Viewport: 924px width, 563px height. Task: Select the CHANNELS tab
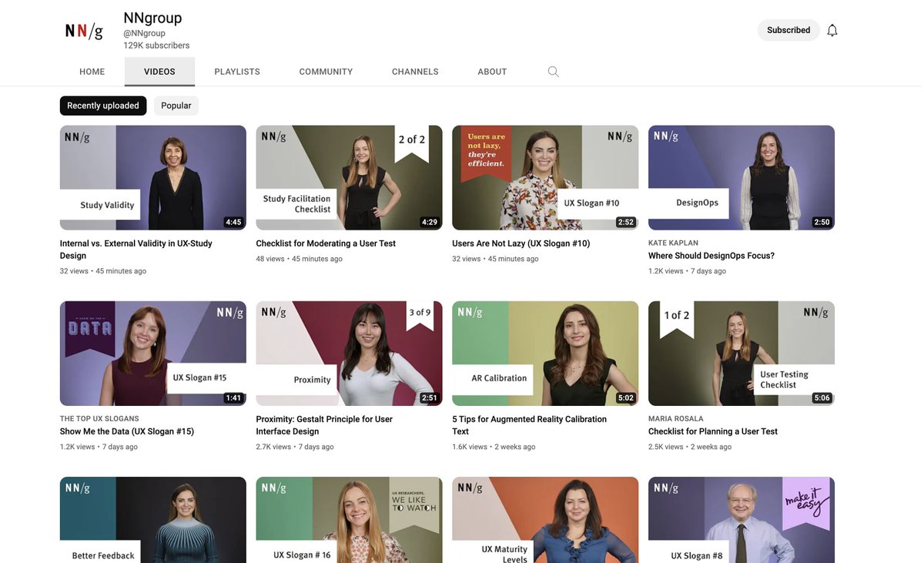[414, 71]
